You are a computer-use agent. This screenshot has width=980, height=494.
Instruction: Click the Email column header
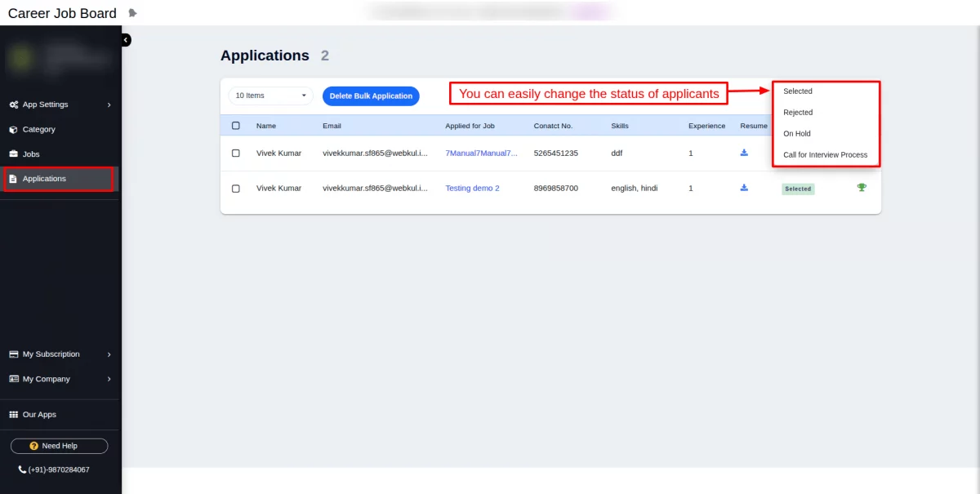point(332,126)
